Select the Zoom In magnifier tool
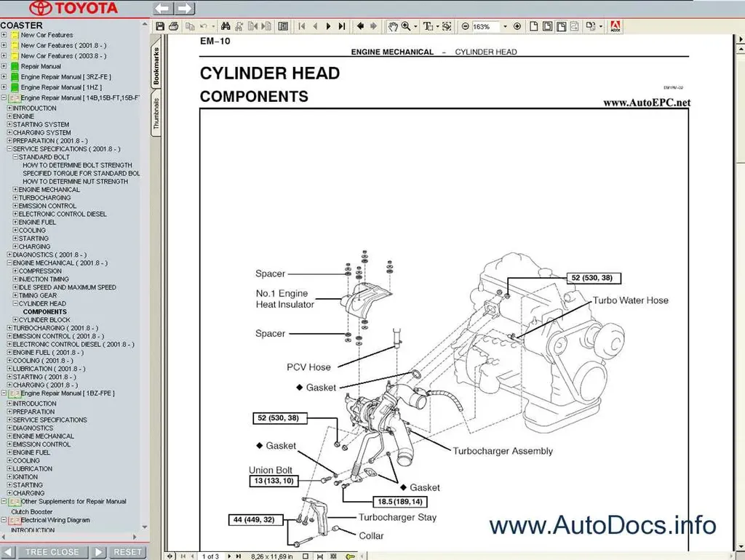This screenshot has height=560, width=745. tap(406, 27)
